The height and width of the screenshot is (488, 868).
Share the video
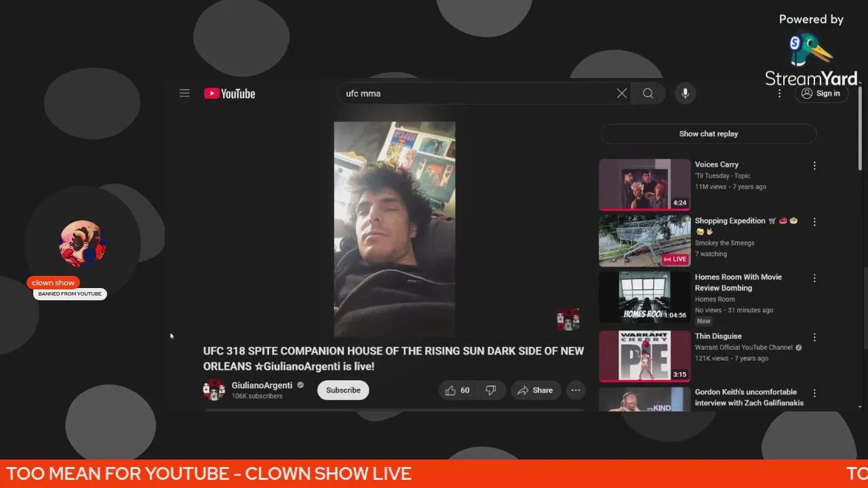click(535, 390)
